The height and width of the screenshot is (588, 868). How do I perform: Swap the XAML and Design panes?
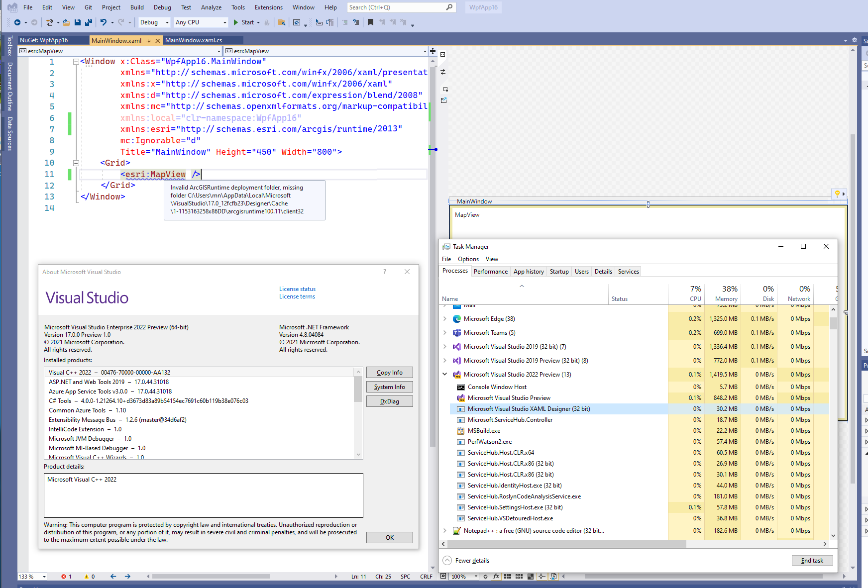[x=443, y=72]
